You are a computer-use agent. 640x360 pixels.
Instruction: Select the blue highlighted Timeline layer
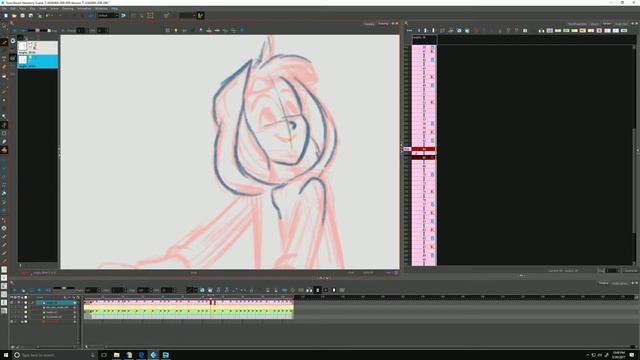coord(56,302)
